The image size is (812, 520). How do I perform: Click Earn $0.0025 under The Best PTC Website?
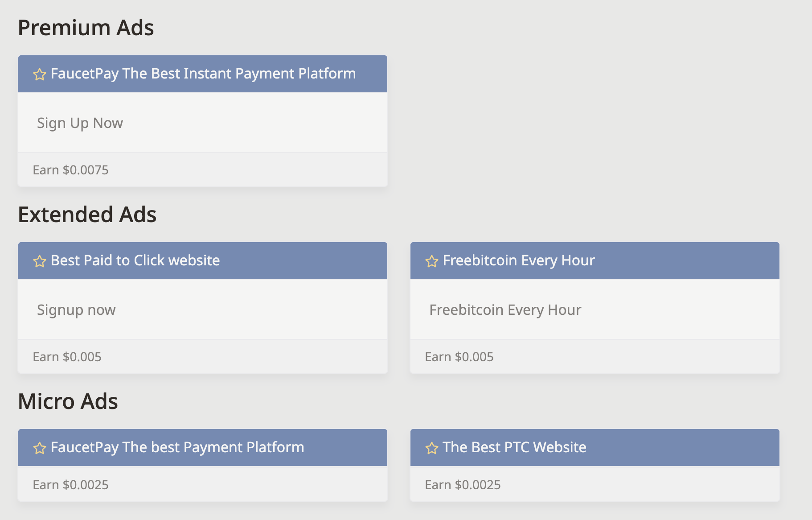tap(463, 485)
